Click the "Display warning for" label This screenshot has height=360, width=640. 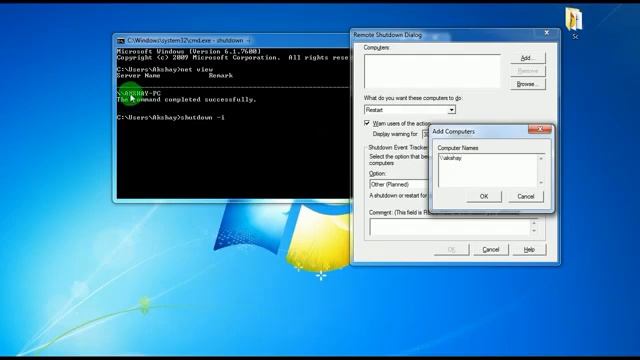point(395,134)
